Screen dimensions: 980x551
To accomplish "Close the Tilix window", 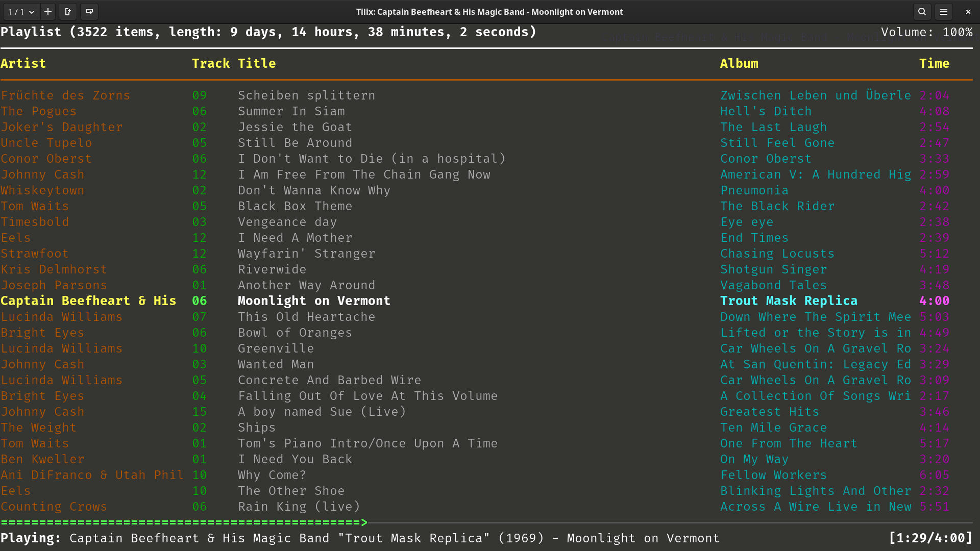I will coord(968,12).
